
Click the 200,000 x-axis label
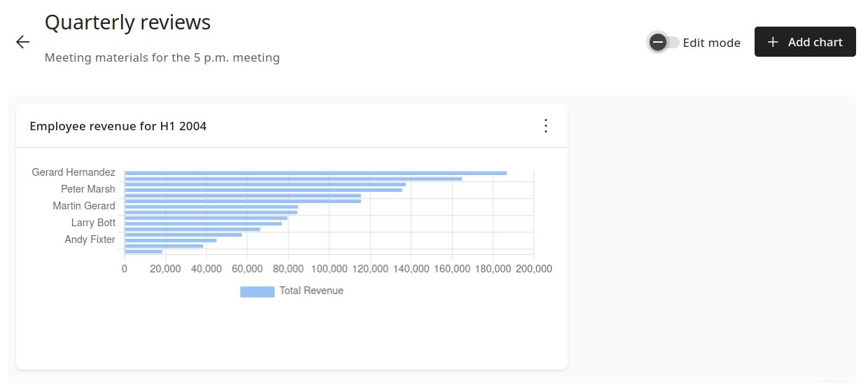coord(533,269)
